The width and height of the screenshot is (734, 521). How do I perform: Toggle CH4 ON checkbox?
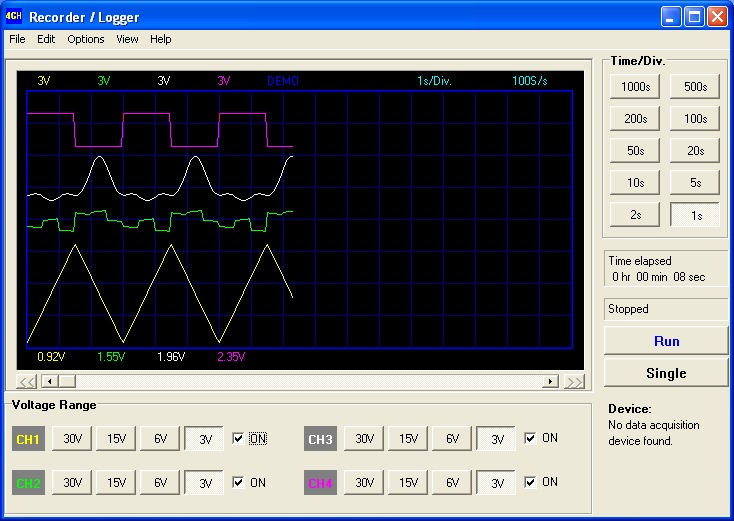coord(530,482)
